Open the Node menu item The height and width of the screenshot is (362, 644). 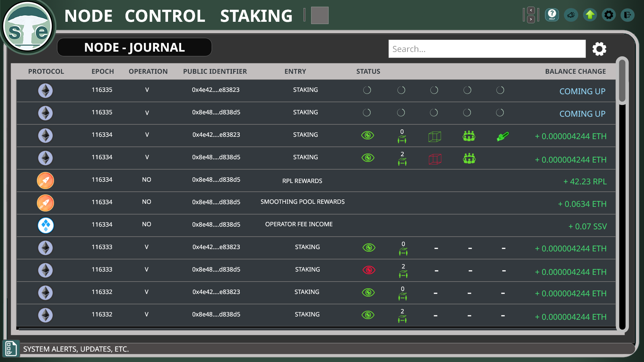click(x=88, y=16)
